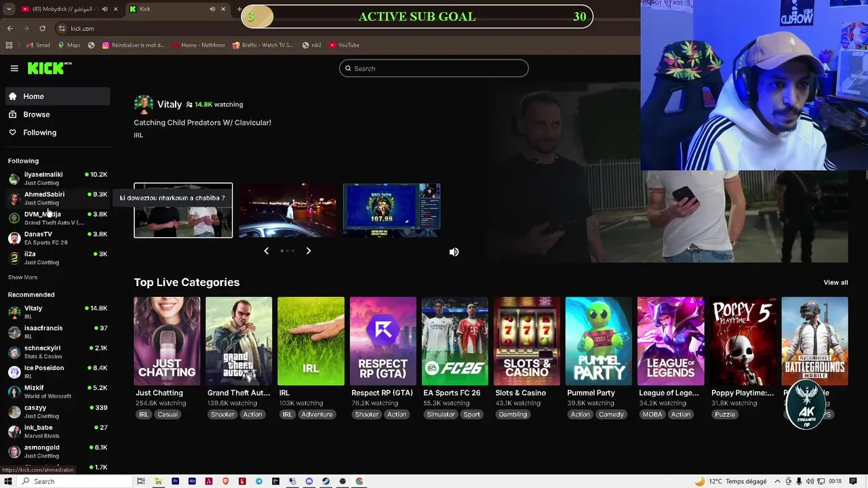Open site information icon beside kick.com
The width and height of the screenshot is (868, 488).
[x=62, y=28]
